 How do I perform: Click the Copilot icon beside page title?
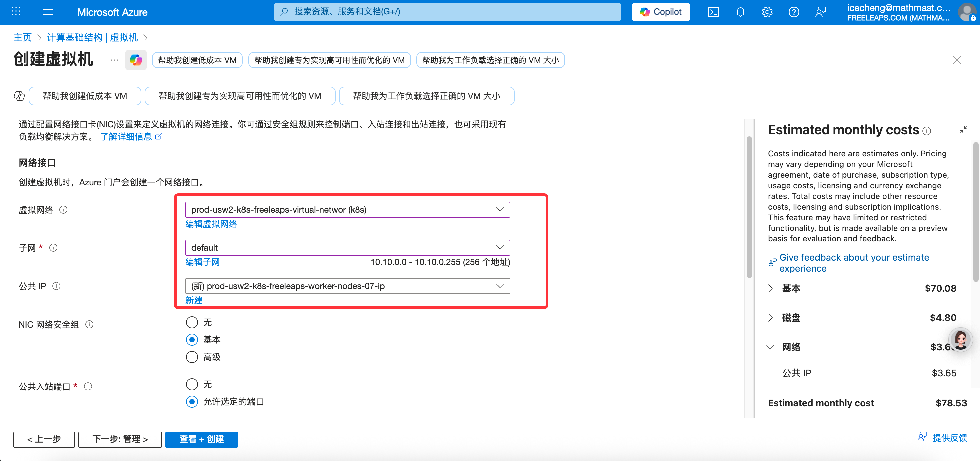tap(136, 60)
